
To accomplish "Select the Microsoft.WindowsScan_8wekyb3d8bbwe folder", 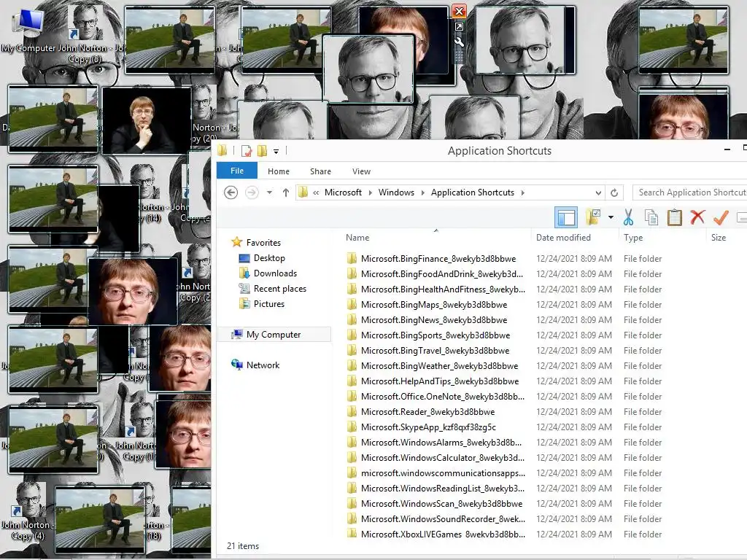I will click(441, 504).
